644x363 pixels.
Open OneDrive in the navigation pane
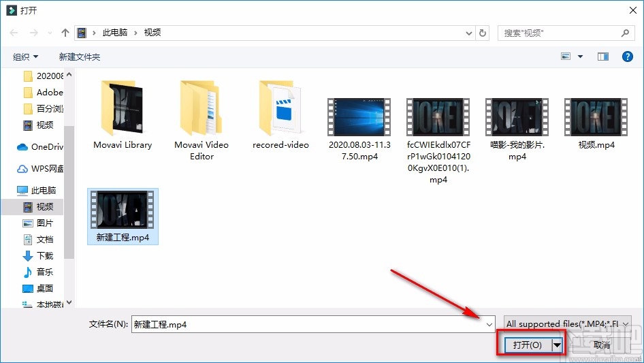(40, 146)
